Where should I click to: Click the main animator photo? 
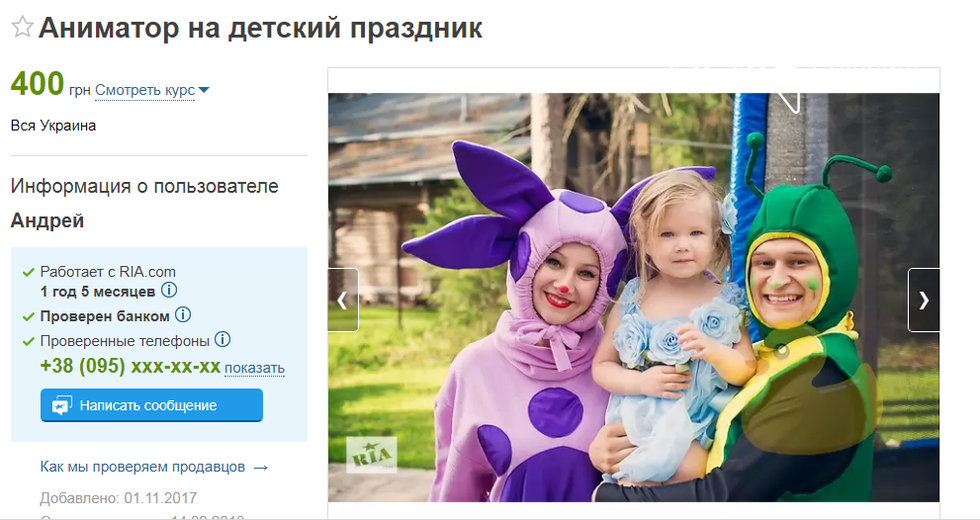tap(633, 298)
